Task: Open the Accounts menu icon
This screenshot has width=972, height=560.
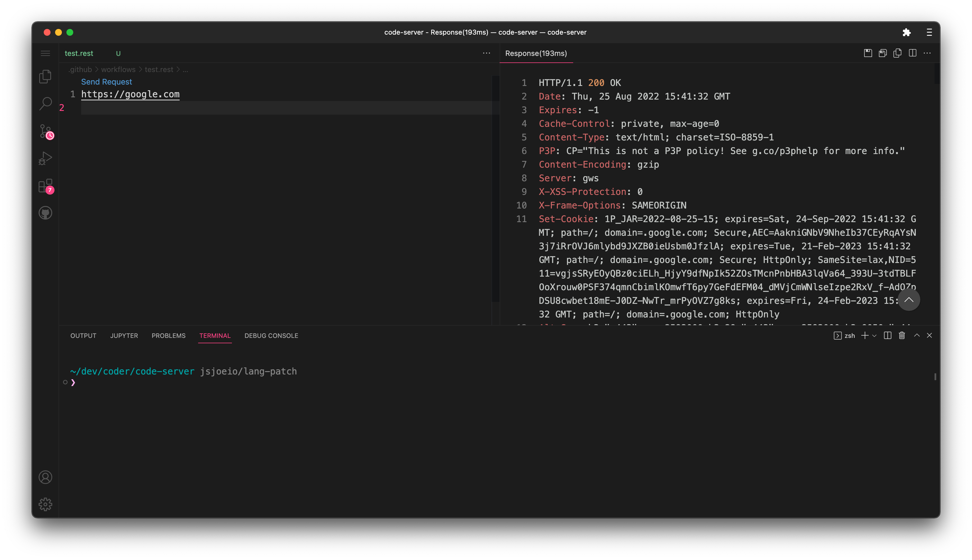Action: point(45,477)
